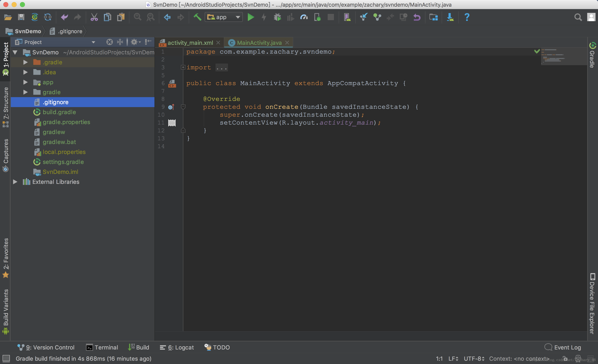This screenshot has height=364, width=598.
Task: Click the Cut scissors icon
Action: [x=94, y=17]
